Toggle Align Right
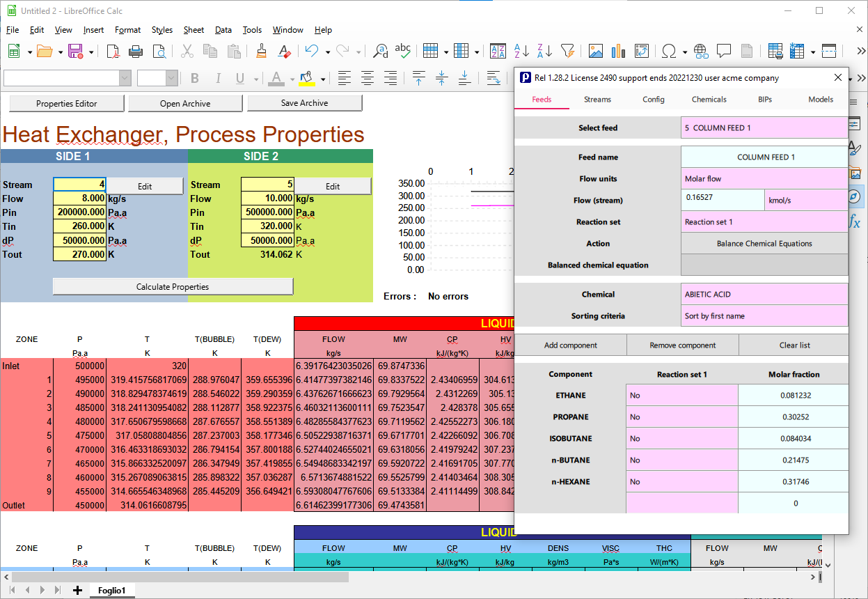 tap(390, 78)
